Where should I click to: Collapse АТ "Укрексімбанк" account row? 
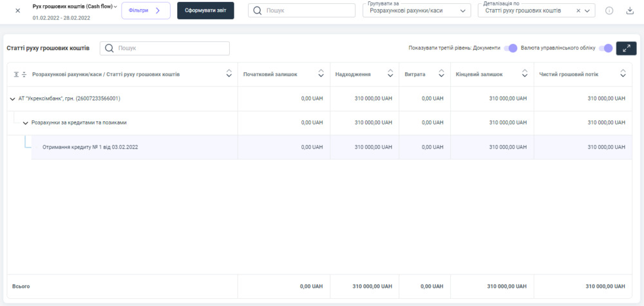point(12,99)
